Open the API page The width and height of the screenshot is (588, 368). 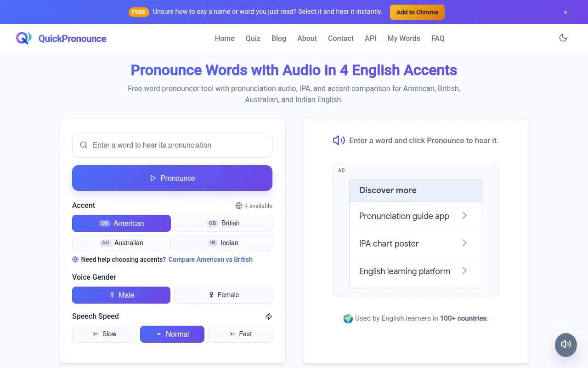click(371, 39)
